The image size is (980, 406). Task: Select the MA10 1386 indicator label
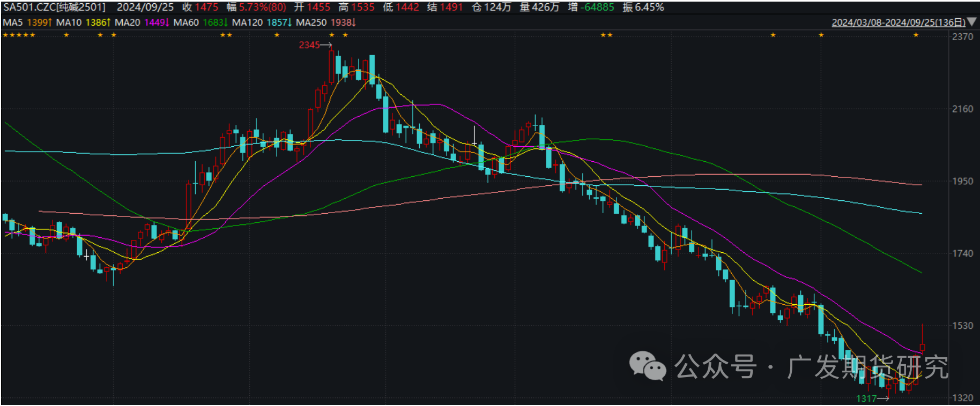[83, 22]
